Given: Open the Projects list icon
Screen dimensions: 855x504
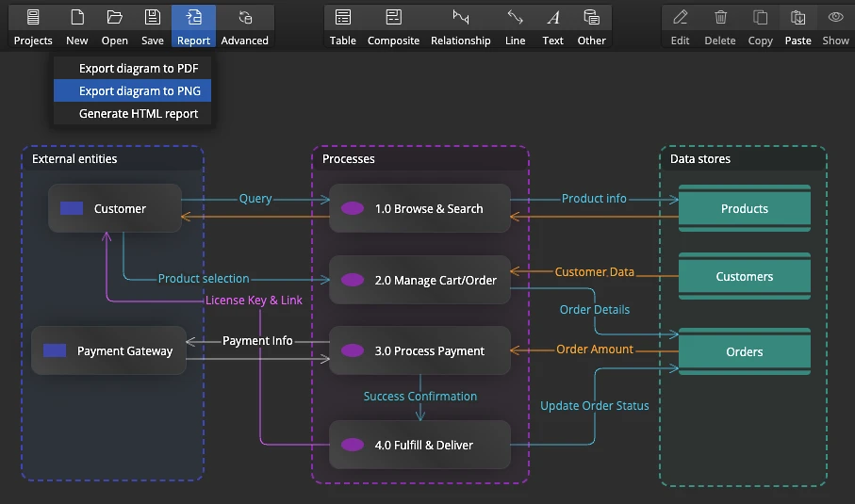Looking at the screenshot, I should [33, 18].
